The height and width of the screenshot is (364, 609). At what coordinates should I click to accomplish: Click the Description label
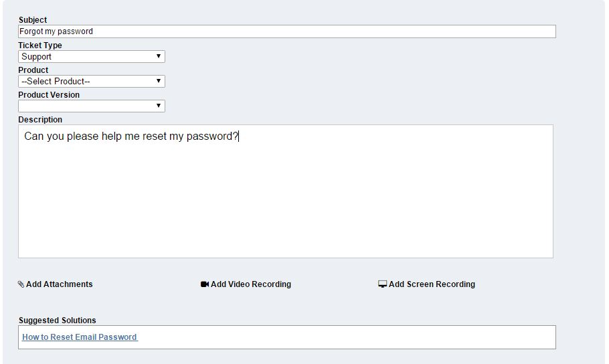tap(40, 120)
